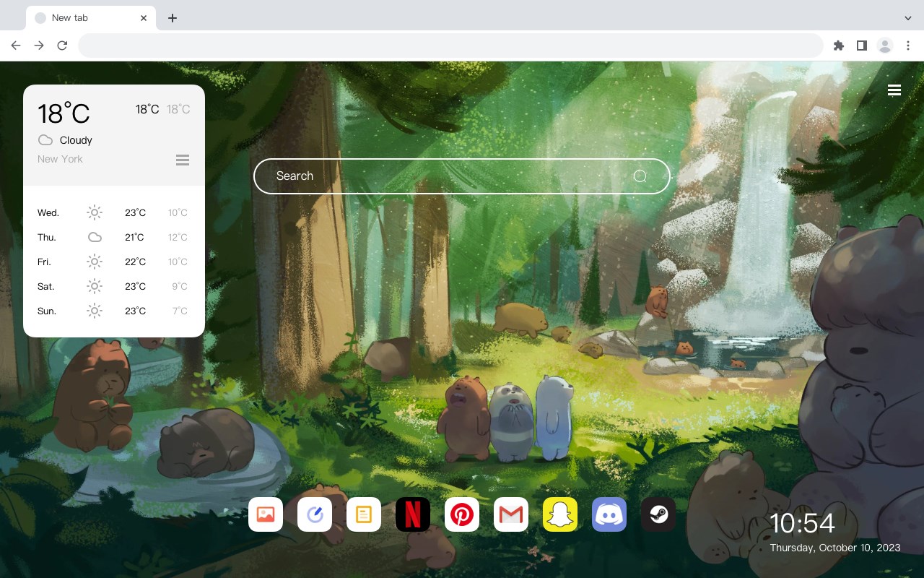Click the Thu. forecast low 12°C
Image resolution: width=924 pixels, height=578 pixels.
click(x=178, y=237)
